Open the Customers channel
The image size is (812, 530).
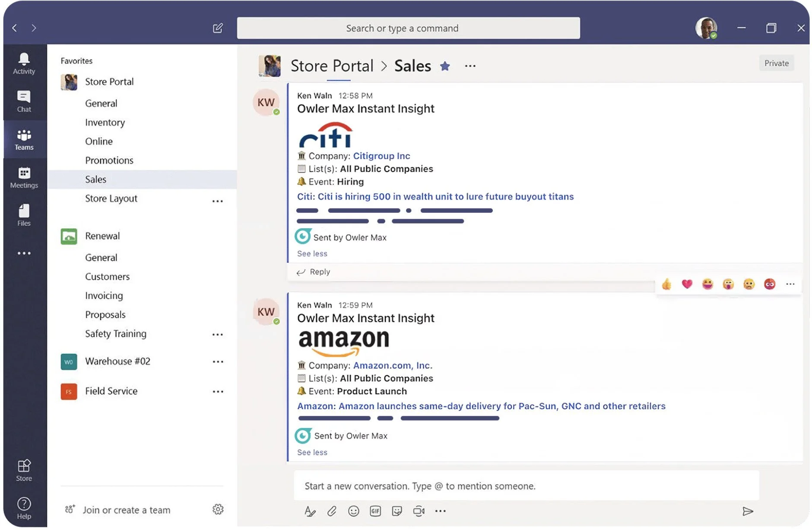(107, 277)
